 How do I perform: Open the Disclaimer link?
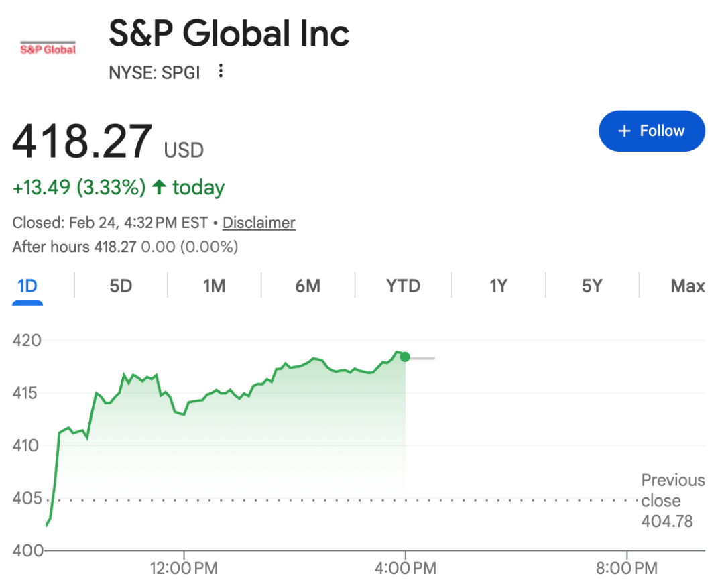click(259, 223)
